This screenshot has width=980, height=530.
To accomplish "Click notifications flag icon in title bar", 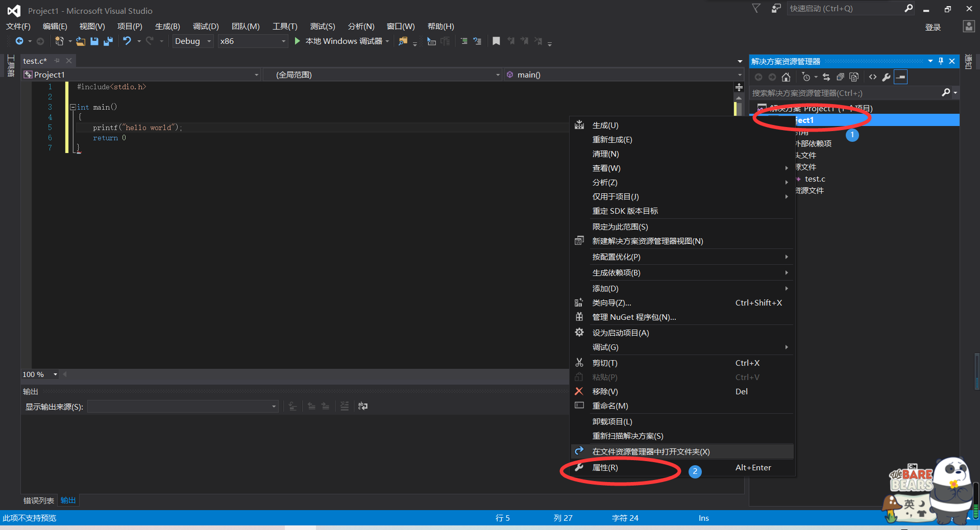I will (x=756, y=8).
